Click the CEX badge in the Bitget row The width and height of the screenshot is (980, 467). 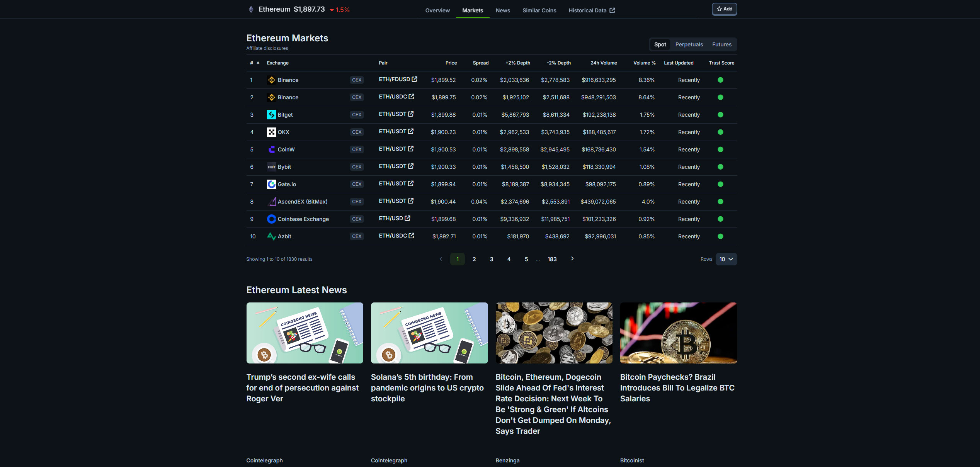click(x=357, y=115)
